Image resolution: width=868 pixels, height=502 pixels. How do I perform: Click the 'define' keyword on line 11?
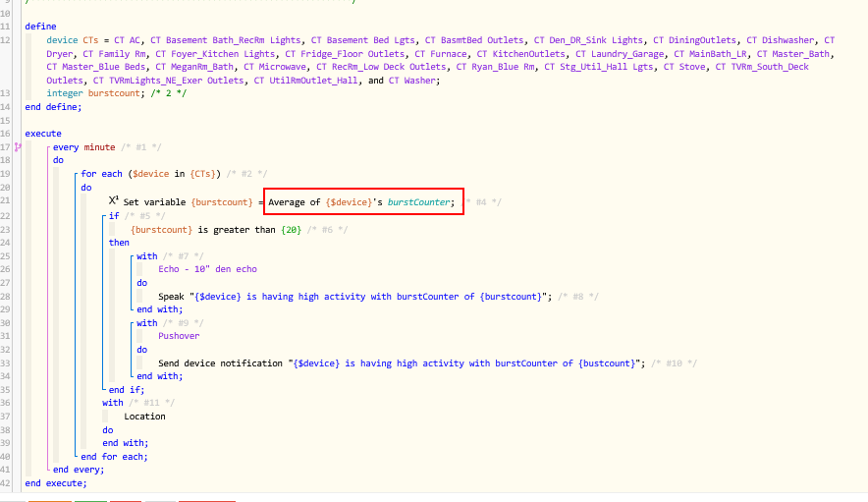pyautogui.click(x=40, y=25)
